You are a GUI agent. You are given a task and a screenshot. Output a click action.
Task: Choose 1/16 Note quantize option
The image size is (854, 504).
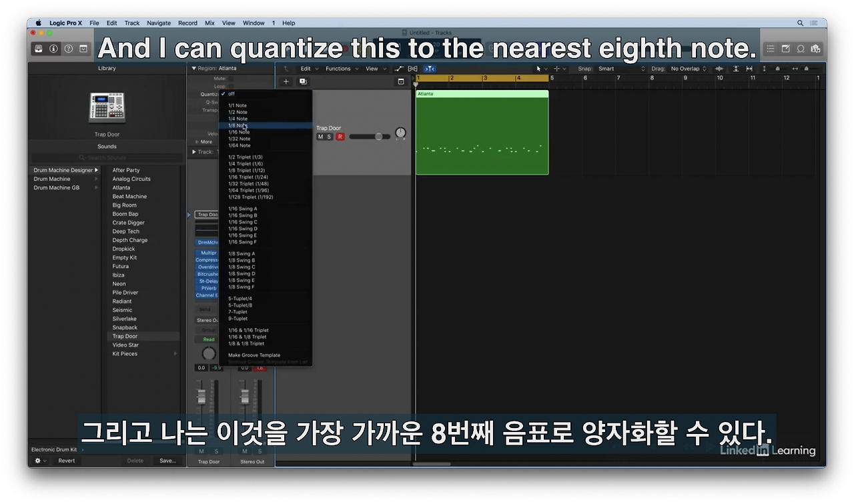[x=266, y=132]
